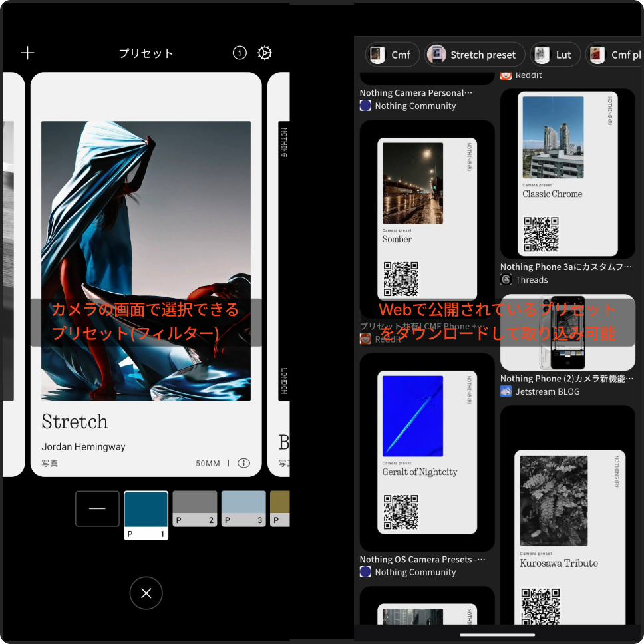The height and width of the screenshot is (644, 644).
Task: Tap the Threads source icon
Action: click(x=506, y=280)
